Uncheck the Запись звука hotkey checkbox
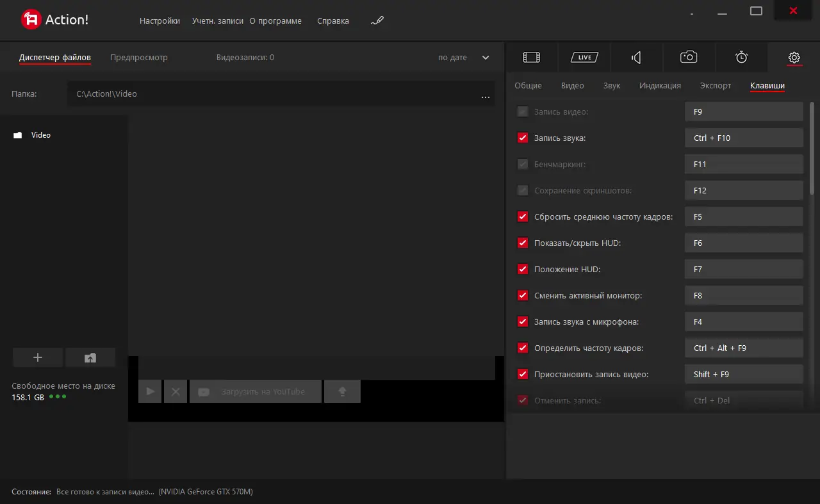The image size is (820, 504). click(523, 138)
